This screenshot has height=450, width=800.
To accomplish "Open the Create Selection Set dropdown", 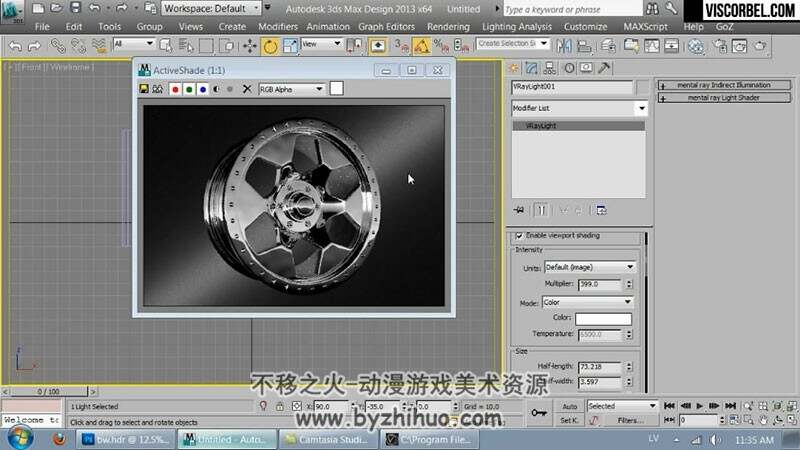I will pos(512,44).
